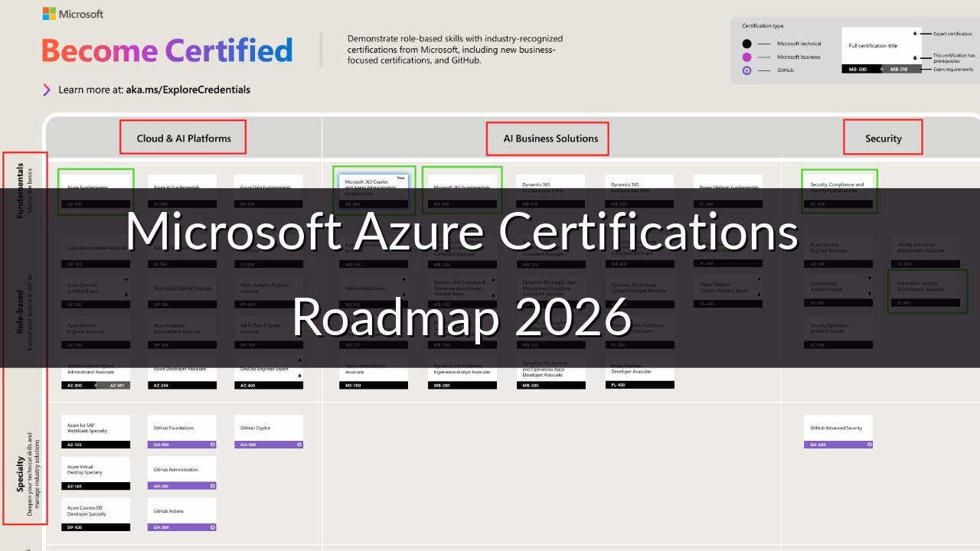Image resolution: width=980 pixels, height=551 pixels.
Task: Open the GitHub Foundations card
Action: click(x=182, y=432)
